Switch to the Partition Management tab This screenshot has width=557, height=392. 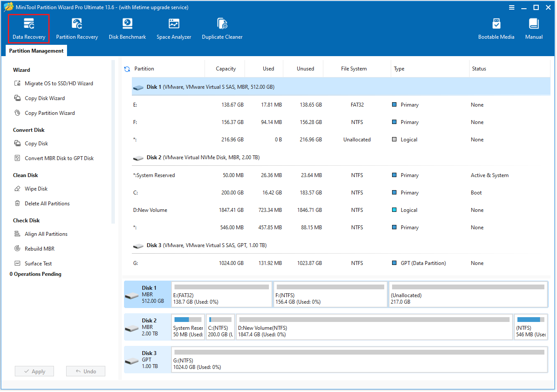click(x=36, y=50)
